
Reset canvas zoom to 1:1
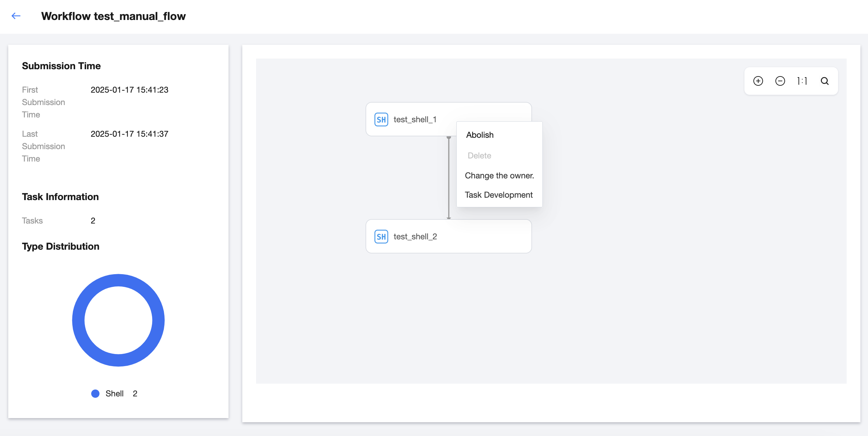click(802, 81)
